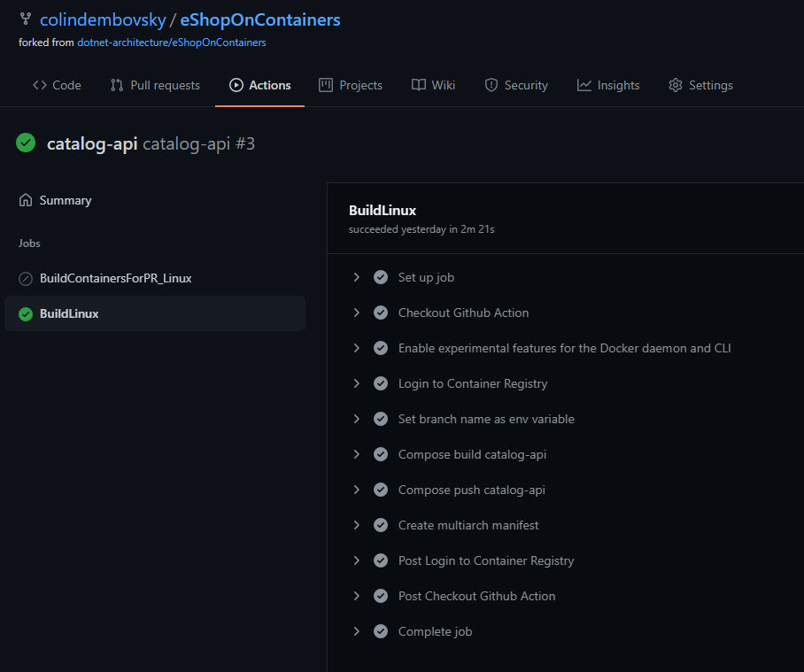Click the Summary home icon
The height and width of the screenshot is (672, 804).
tap(26, 200)
